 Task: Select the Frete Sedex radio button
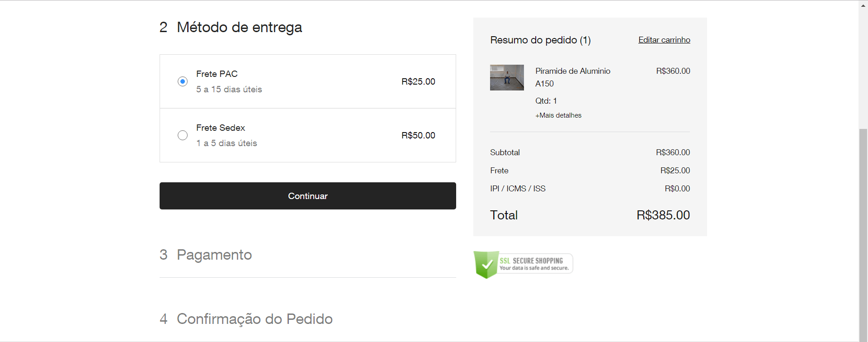pyautogui.click(x=183, y=135)
